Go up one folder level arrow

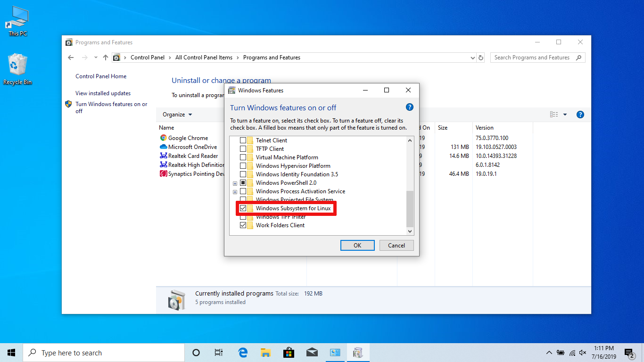click(106, 58)
